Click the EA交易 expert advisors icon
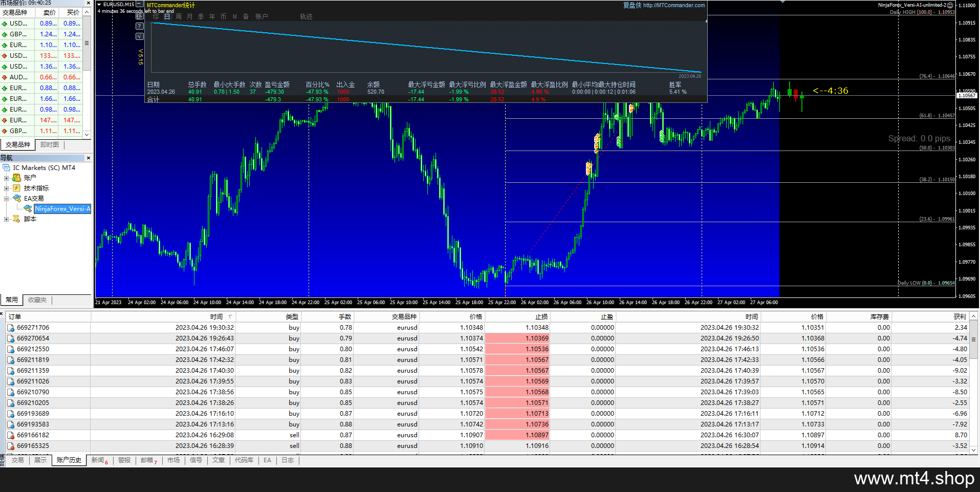This screenshot has height=492, width=980. [17, 198]
